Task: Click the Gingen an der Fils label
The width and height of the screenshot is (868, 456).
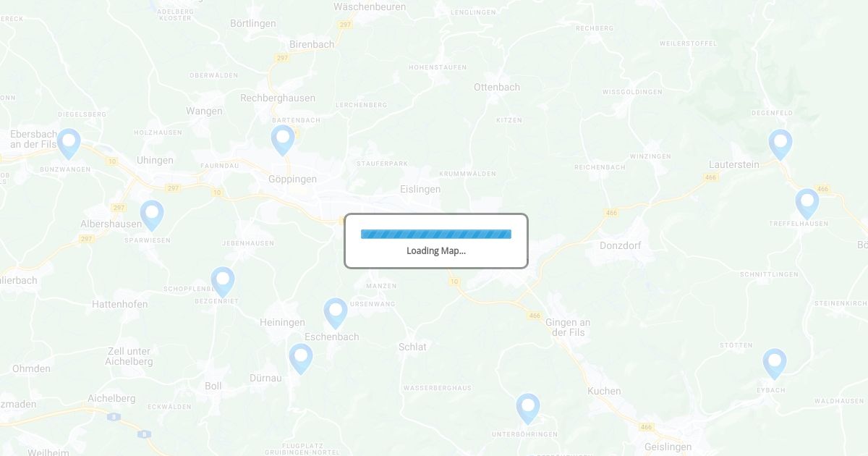Action: pos(568,327)
